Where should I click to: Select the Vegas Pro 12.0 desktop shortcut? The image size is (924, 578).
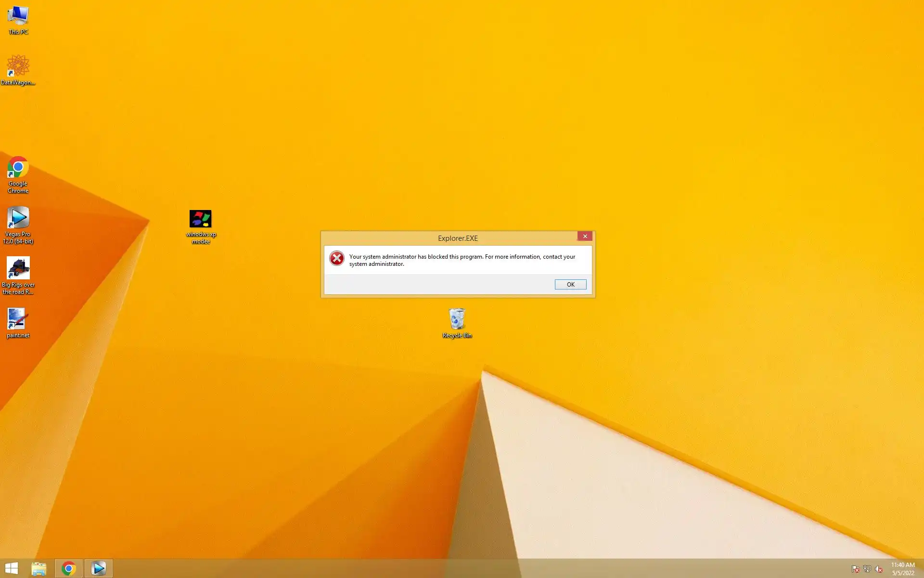click(18, 224)
